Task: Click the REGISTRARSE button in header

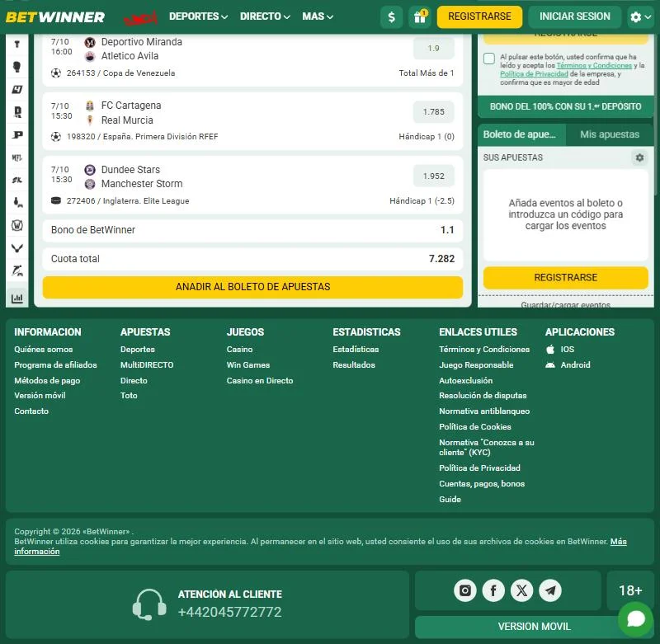Action: (479, 16)
